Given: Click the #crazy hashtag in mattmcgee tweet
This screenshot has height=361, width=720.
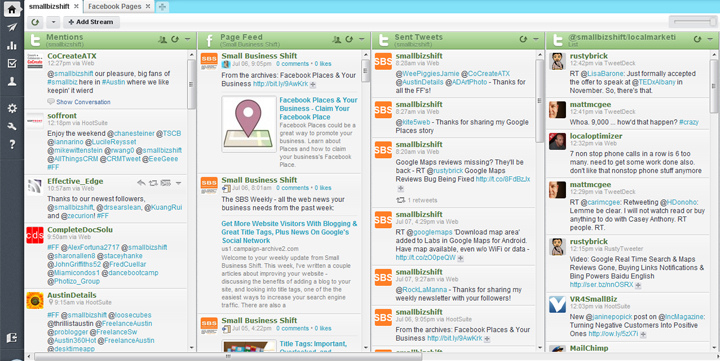Looking at the screenshot, I should click(689, 122).
